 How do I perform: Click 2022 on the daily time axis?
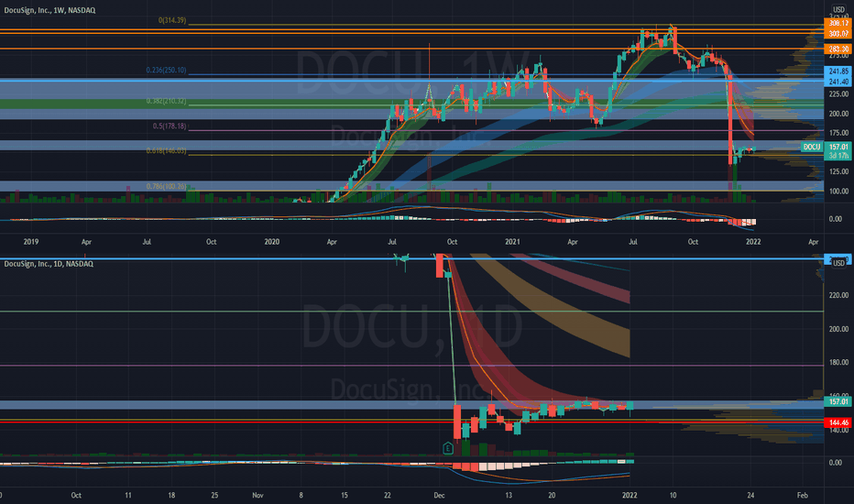point(630,495)
